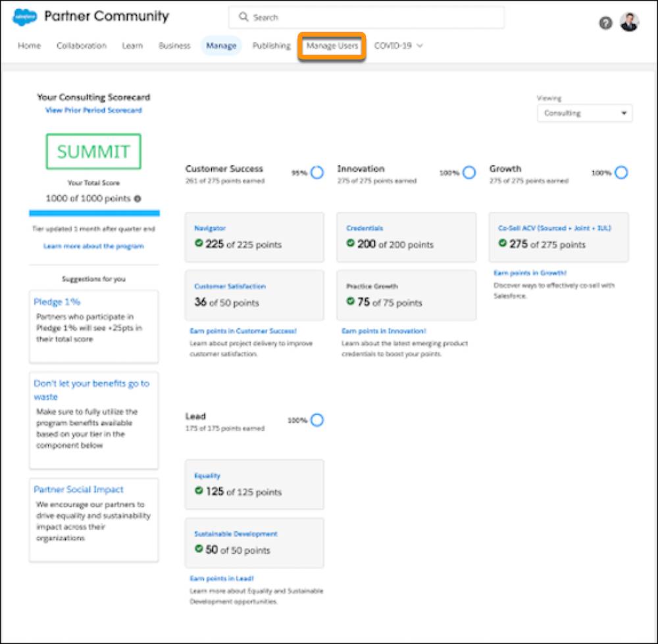Screen dimensions: 658x644
Task: Switch to the Learn tab
Action: (x=133, y=46)
